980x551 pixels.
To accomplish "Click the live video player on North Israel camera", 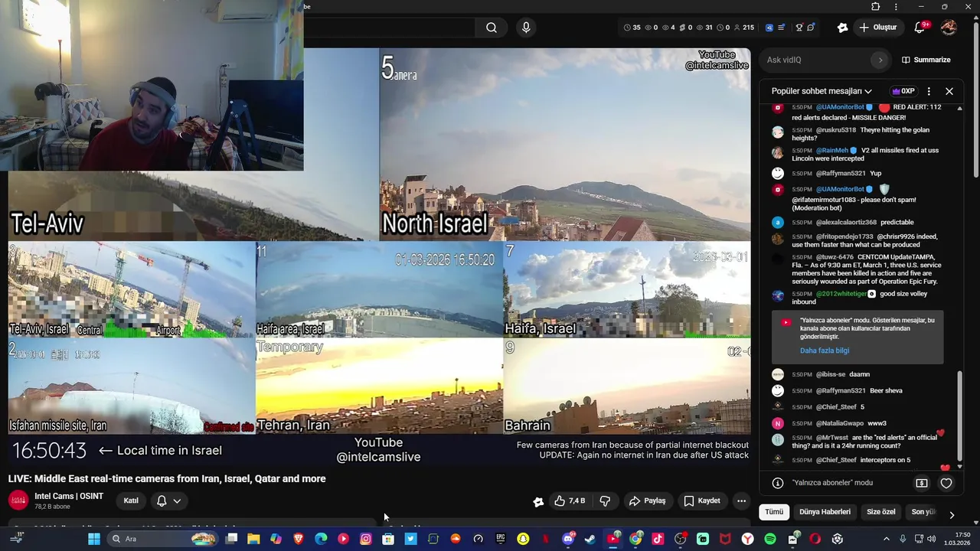I will click(x=565, y=145).
